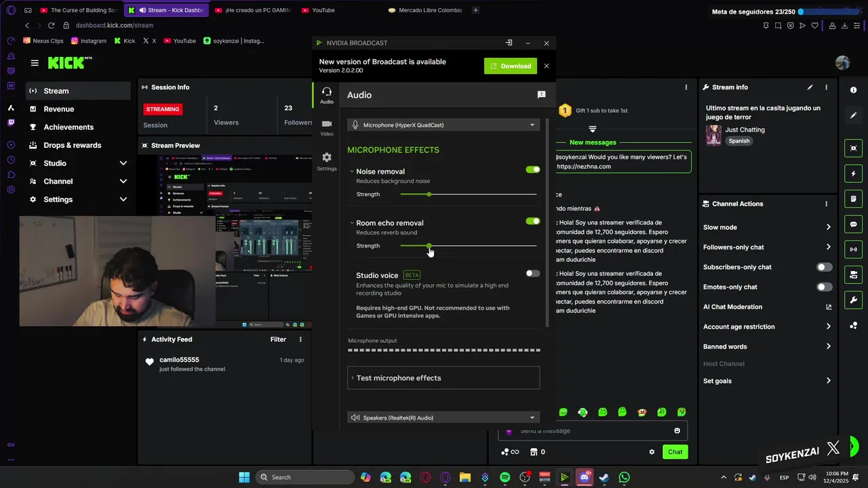This screenshot has height=488, width=868.
Task: Click the lightning bolt icon in right toolbar
Action: tap(853, 174)
